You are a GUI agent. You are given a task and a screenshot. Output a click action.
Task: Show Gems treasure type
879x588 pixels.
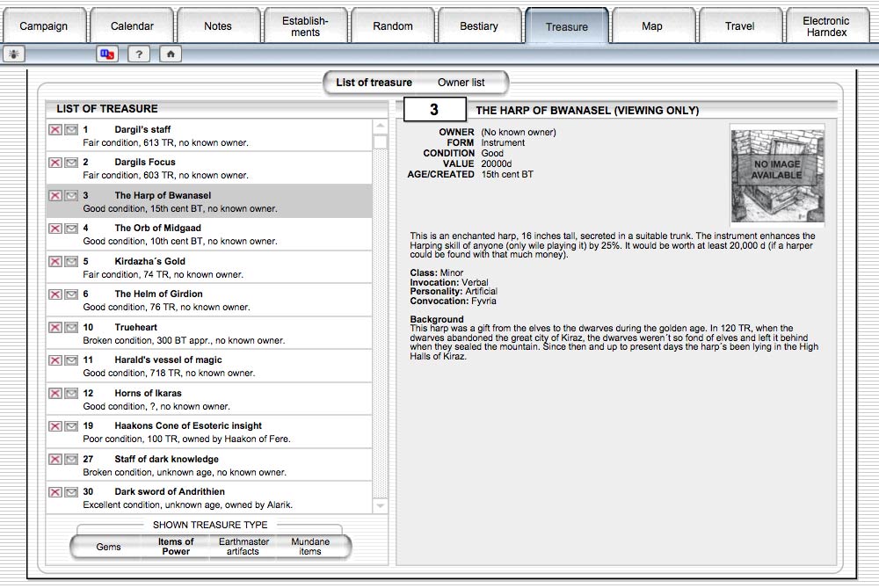click(x=108, y=548)
